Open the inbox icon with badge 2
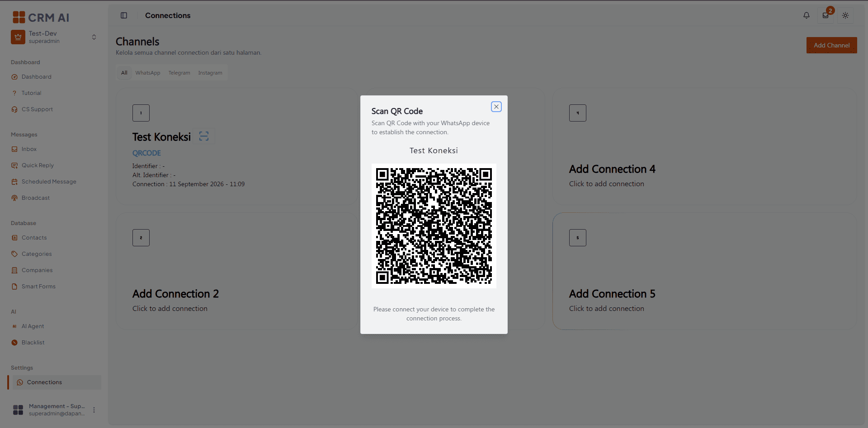868x428 pixels. pyautogui.click(x=826, y=15)
